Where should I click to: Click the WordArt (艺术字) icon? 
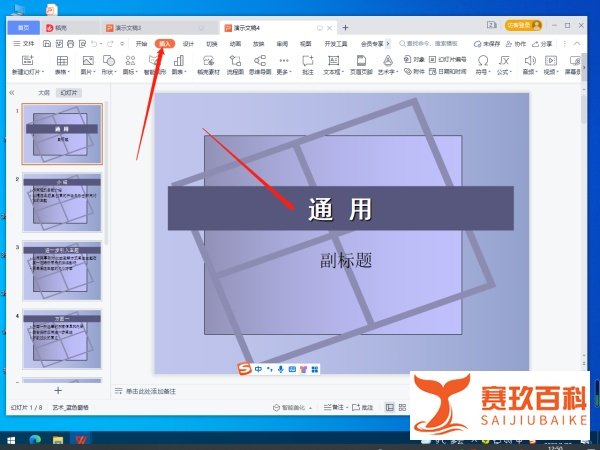(388, 60)
